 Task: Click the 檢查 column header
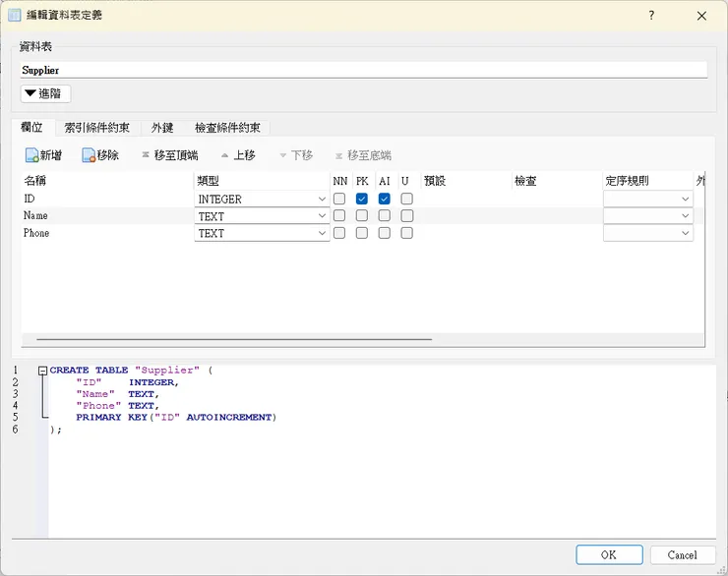pyautogui.click(x=557, y=181)
